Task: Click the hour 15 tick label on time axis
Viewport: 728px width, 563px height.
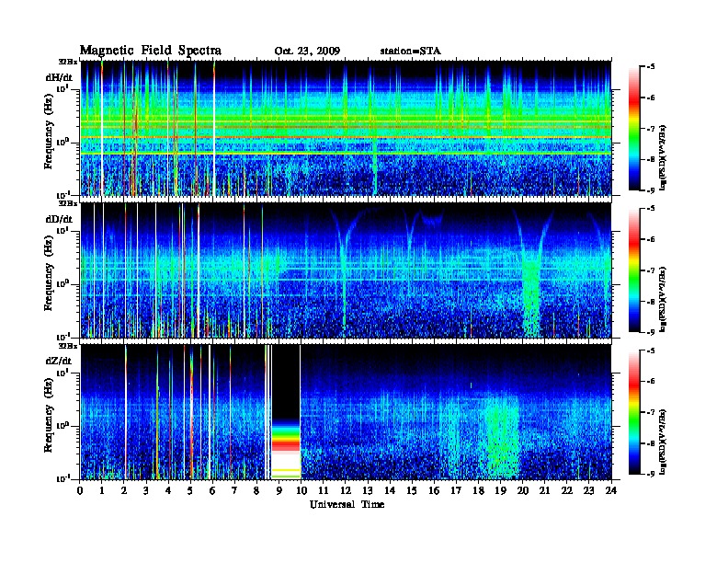Action: coord(412,490)
